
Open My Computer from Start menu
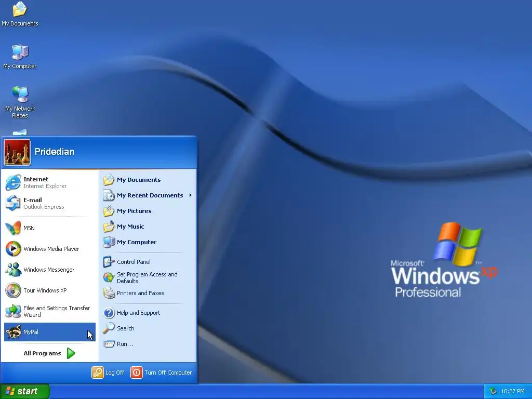pyautogui.click(x=148, y=242)
